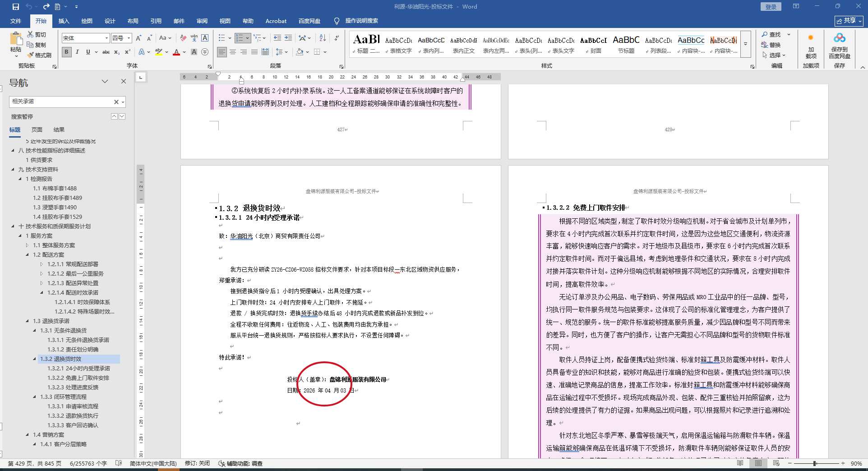The height and width of the screenshot is (471, 868).
Task: Adjust the zoom slider in the status bar
Action: click(x=815, y=463)
